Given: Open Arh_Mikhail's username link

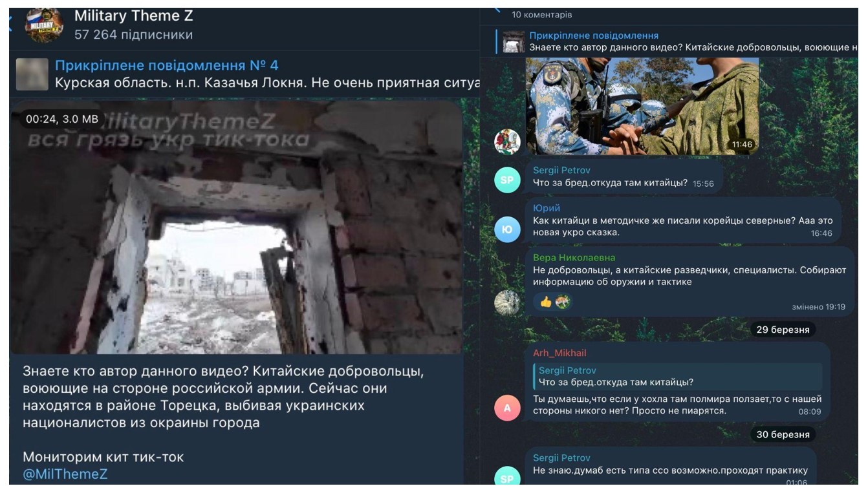Looking at the screenshot, I should point(559,353).
